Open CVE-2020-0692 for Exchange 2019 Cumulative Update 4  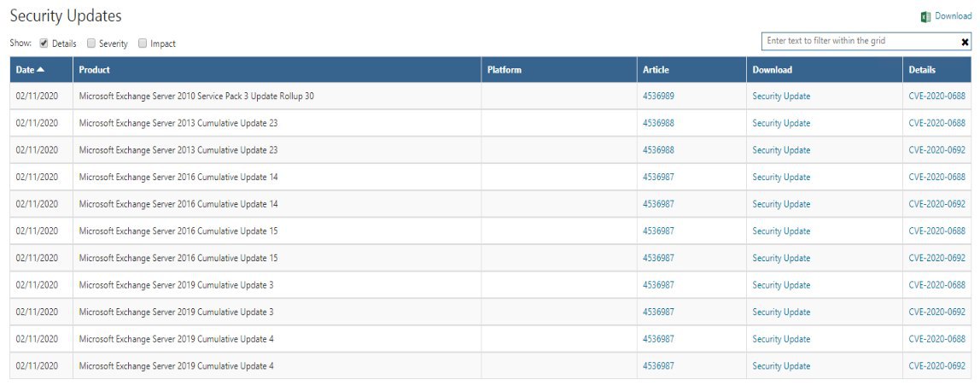coord(936,366)
